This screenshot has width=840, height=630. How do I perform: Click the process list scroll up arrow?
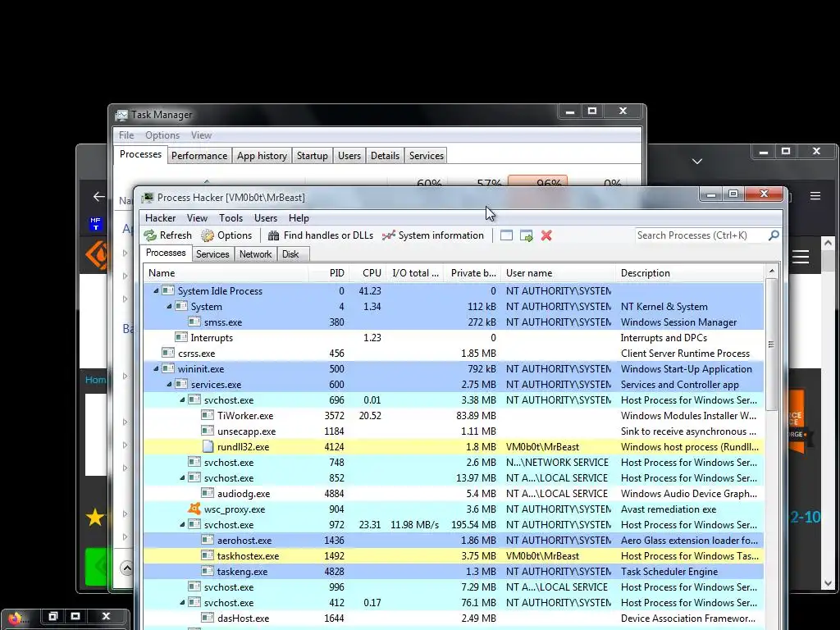click(x=771, y=272)
